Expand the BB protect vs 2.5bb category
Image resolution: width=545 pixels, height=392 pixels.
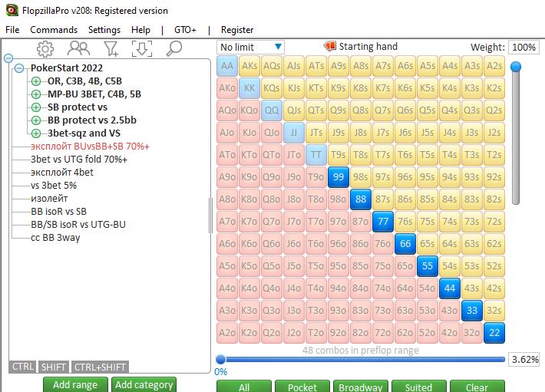(36, 120)
